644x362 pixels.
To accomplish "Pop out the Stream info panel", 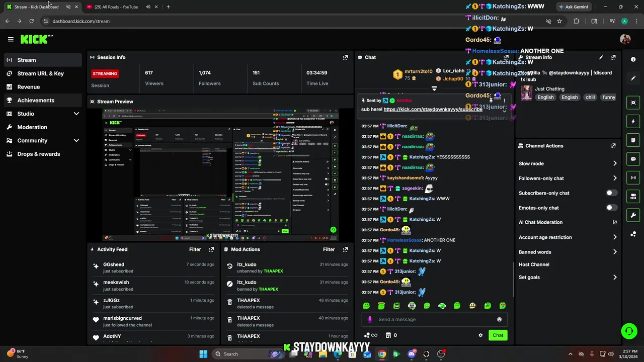I will [613, 57].
